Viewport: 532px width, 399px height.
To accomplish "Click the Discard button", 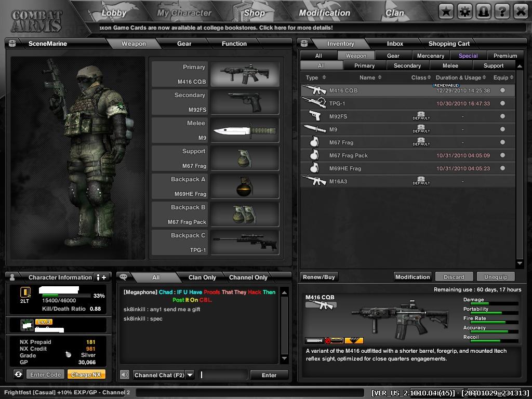I will click(454, 277).
